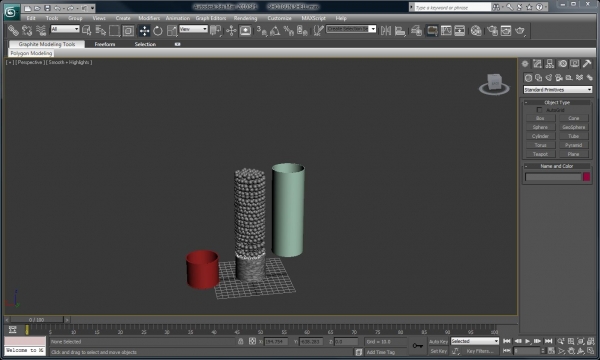Toggle Window/Crossing selection mode
The image size is (600, 360).
(x=128, y=31)
